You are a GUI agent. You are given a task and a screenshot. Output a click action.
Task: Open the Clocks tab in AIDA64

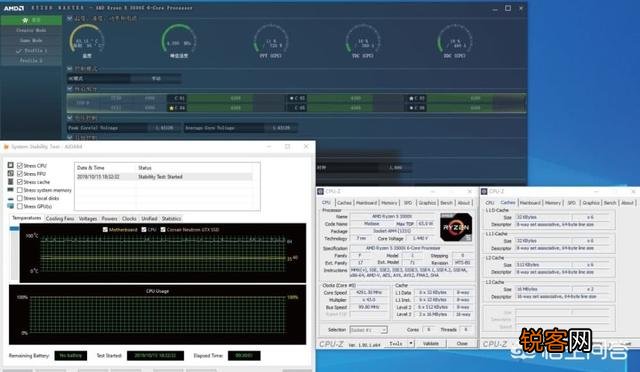click(129, 219)
